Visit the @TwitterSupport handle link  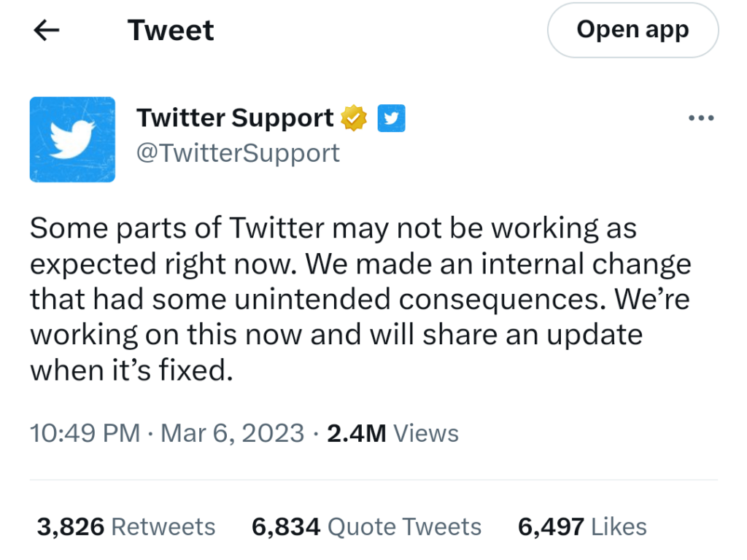pos(238,153)
